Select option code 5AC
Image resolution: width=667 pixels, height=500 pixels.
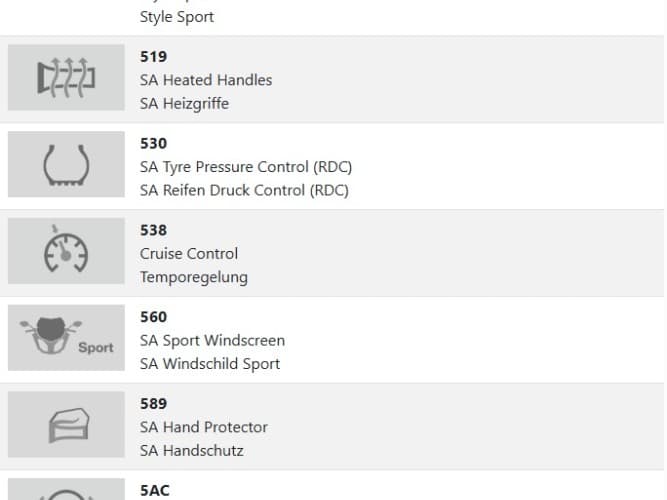155,490
